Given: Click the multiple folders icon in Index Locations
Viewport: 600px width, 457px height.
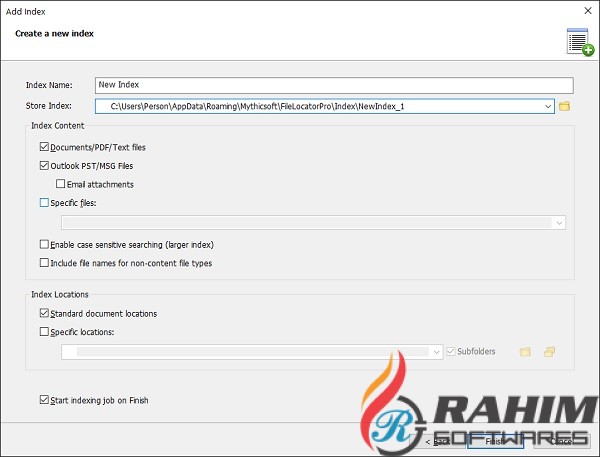Looking at the screenshot, I should click(549, 351).
